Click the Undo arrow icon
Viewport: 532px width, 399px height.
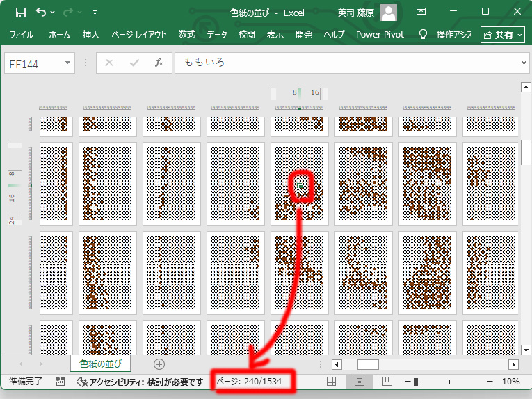tap(41, 12)
